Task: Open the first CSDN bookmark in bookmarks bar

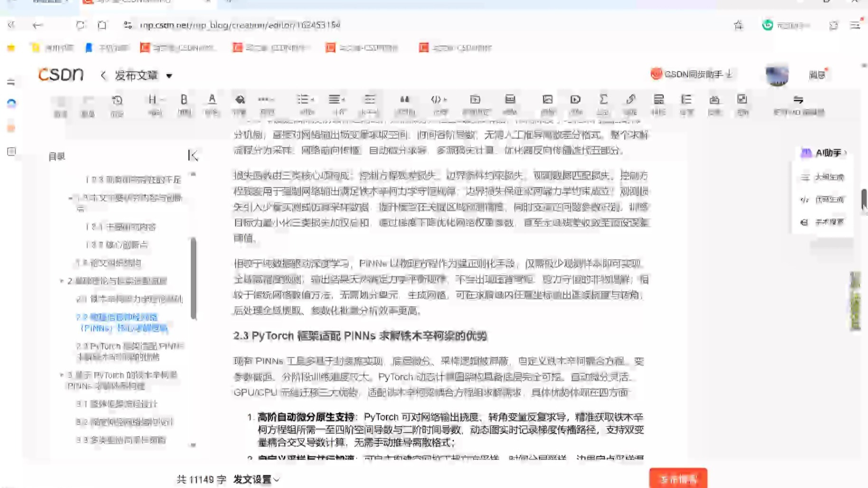Action: 178,47
